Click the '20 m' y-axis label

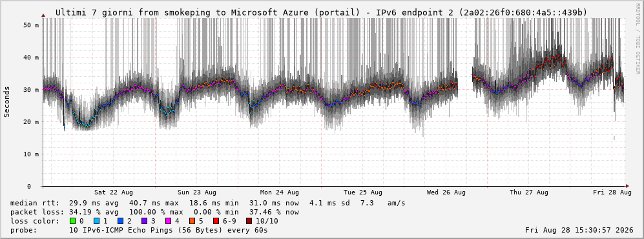(31, 122)
